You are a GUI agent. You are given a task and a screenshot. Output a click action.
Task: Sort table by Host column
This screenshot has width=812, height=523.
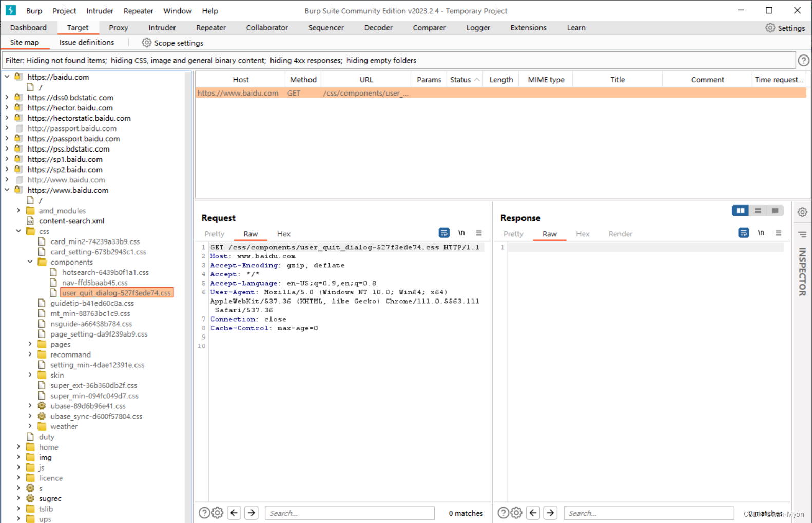click(x=240, y=80)
